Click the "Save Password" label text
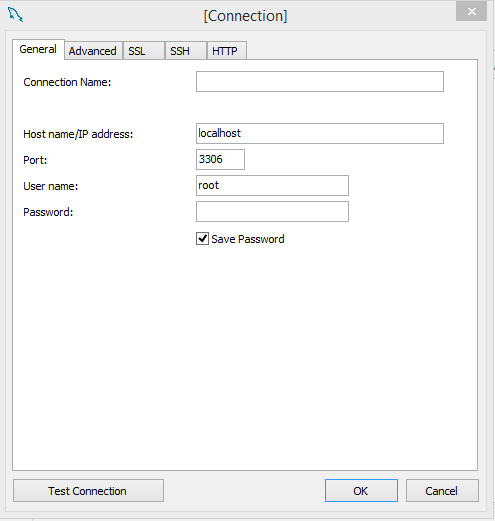Viewport: 495px width, 521px height. (248, 239)
